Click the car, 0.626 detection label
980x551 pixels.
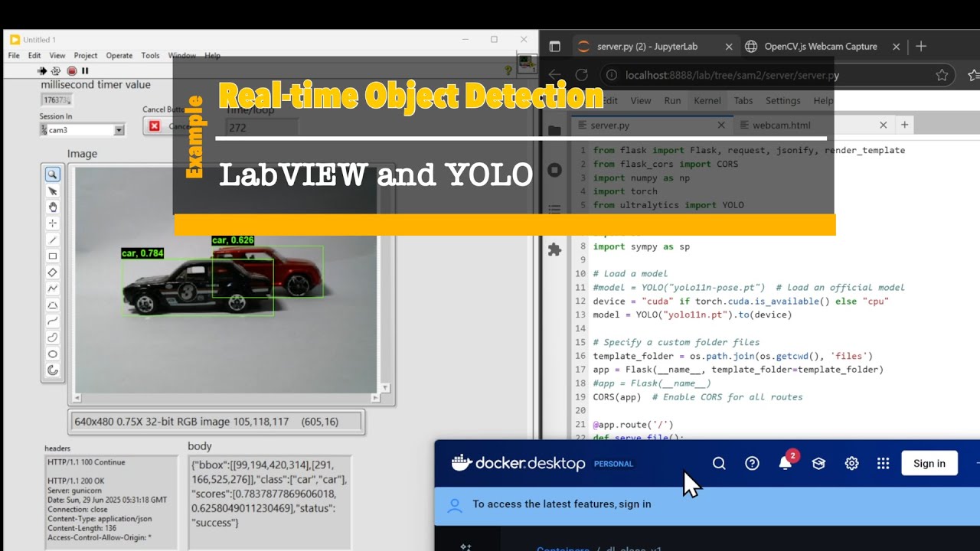click(x=233, y=240)
